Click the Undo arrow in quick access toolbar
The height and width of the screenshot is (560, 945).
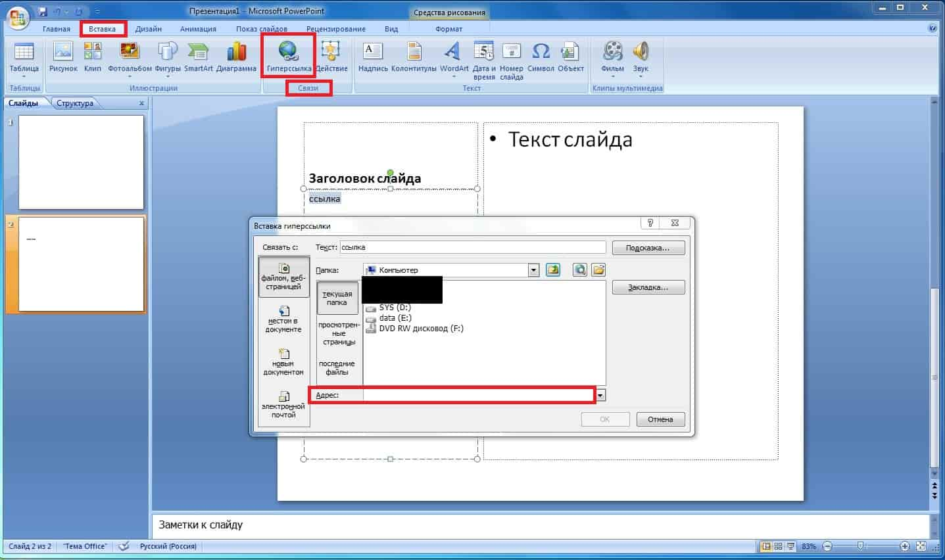57,11
